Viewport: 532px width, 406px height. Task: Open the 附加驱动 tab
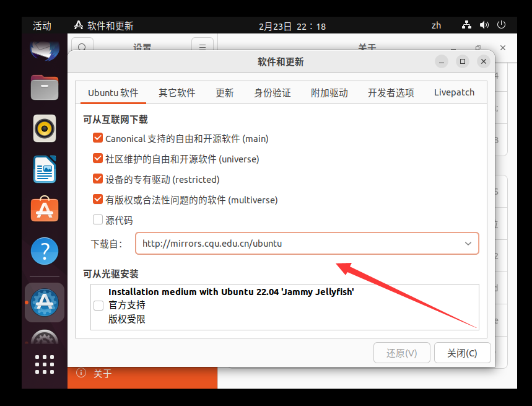(329, 93)
